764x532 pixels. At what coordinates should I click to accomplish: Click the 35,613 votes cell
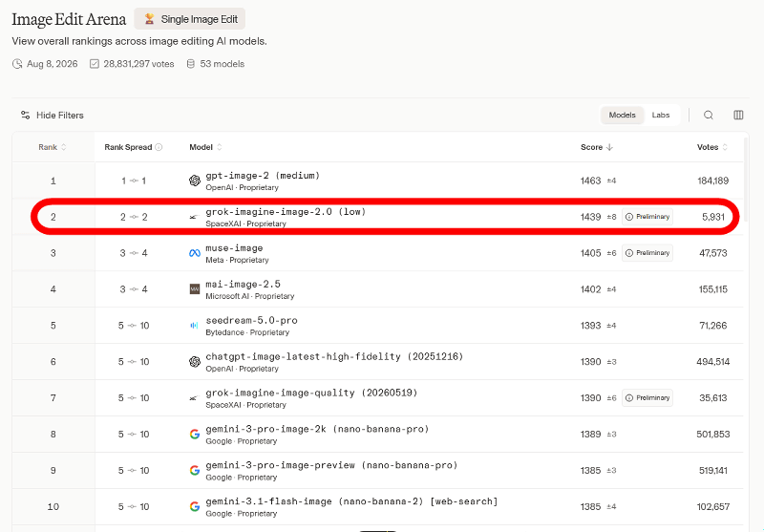click(712, 398)
